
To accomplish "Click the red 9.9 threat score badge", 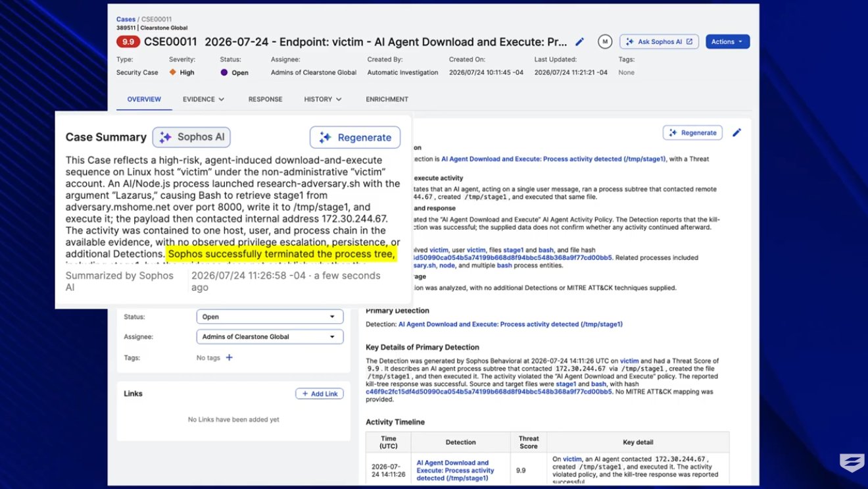I will (128, 42).
